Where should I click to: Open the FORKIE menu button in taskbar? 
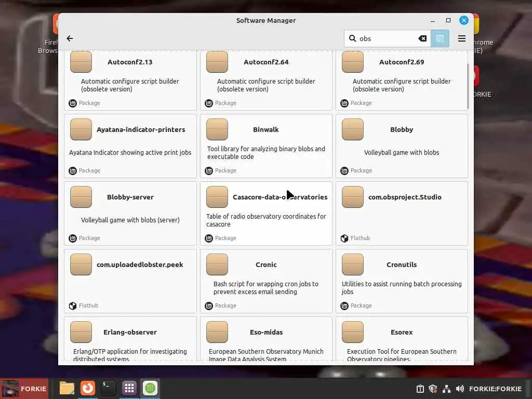(x=24, y=389)
